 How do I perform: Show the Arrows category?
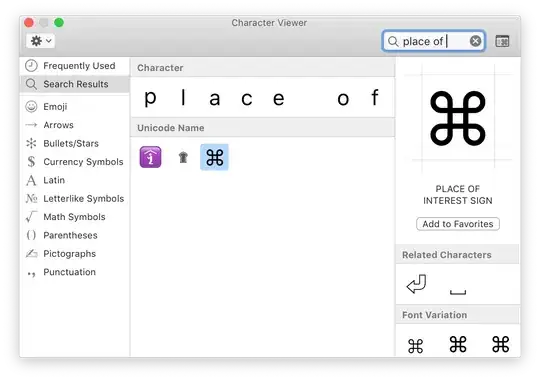[75, 125]
